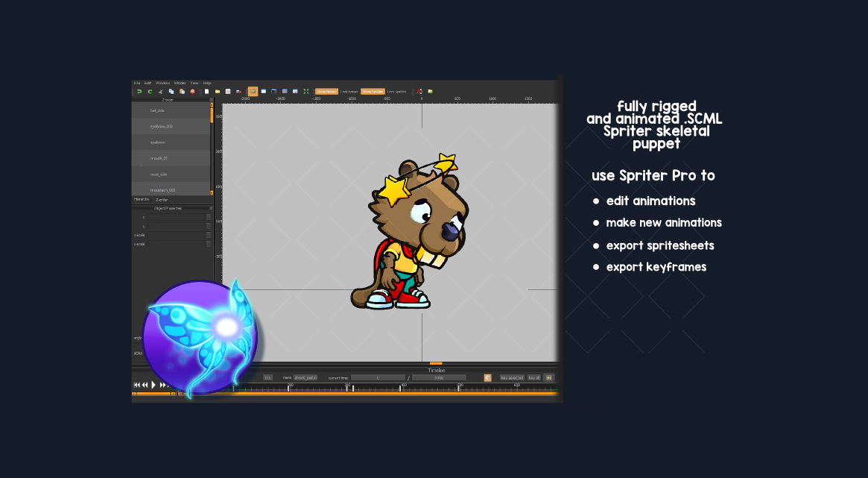Click the key all button
The height and width of the screenshot is (478, 868).
533,378
